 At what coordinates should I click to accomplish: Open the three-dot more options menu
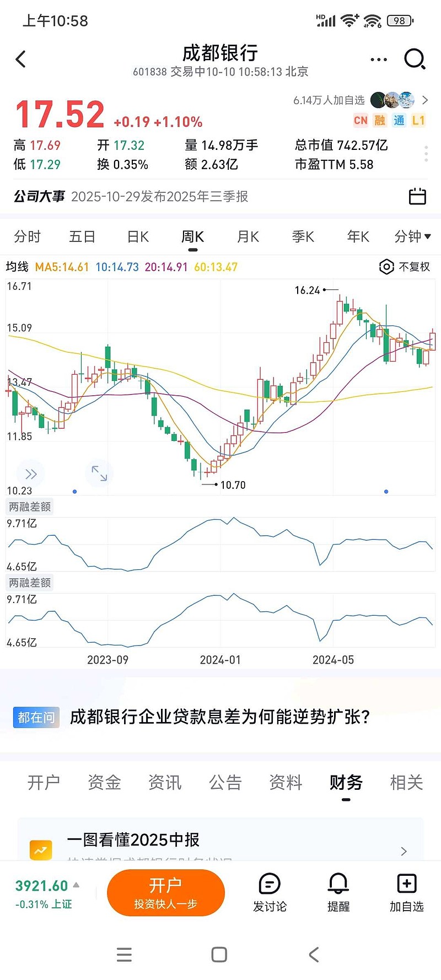pyautogui.click(x=379, y=60)
